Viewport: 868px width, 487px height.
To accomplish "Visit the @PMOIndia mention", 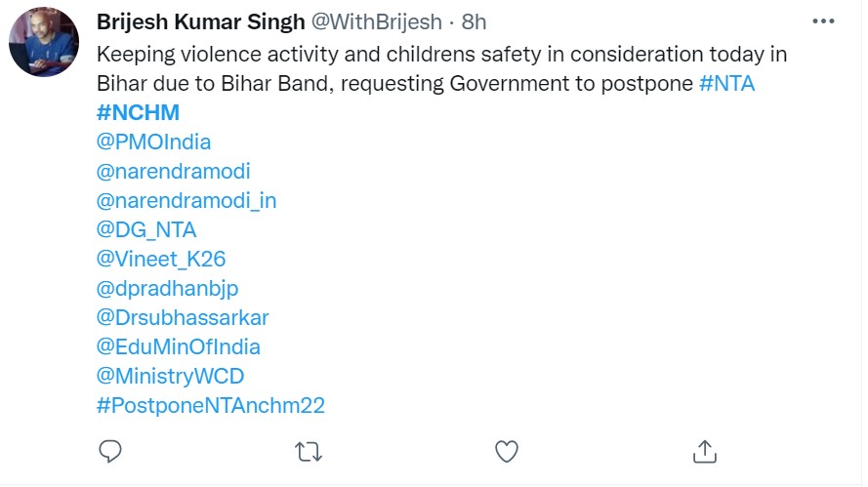I will 153,142.
